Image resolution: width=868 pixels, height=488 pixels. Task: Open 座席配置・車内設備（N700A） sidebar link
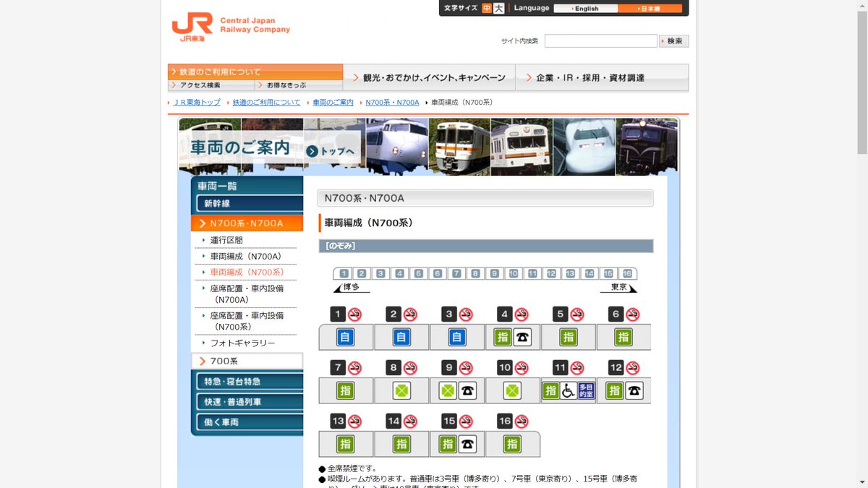click(x=247, y=294)
